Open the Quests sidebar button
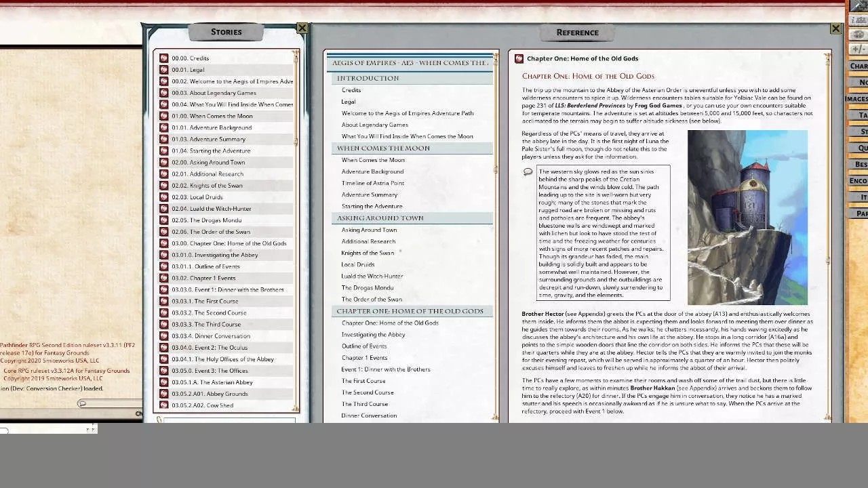The width and height of the screenshot is (868, 488). (859, 148)
